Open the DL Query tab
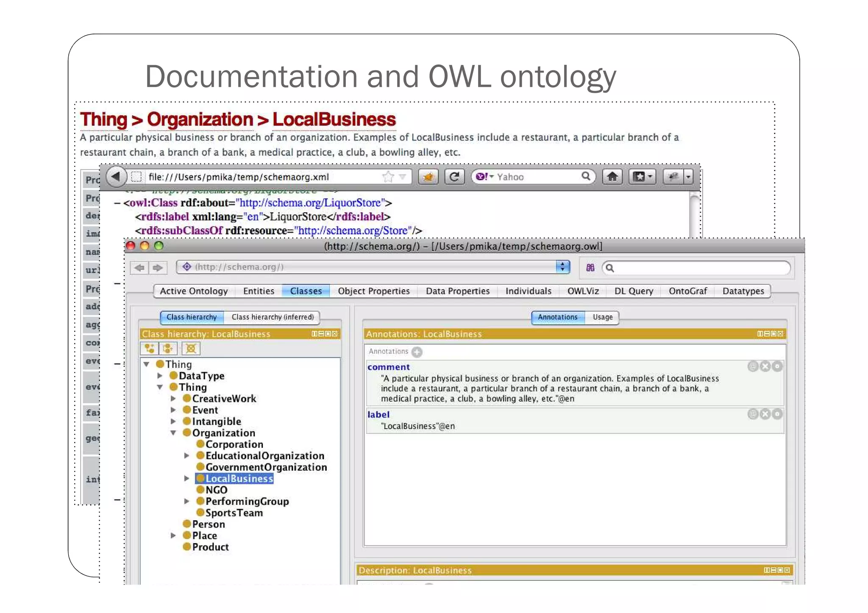The height and width of the screenshot is (613, 868). (x=634, y=291)
